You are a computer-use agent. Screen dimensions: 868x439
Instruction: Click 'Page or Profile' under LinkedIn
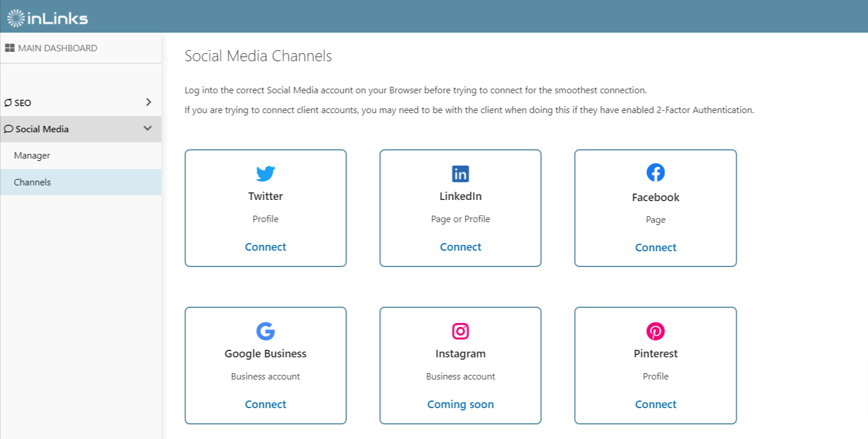(x=460, y=219)
